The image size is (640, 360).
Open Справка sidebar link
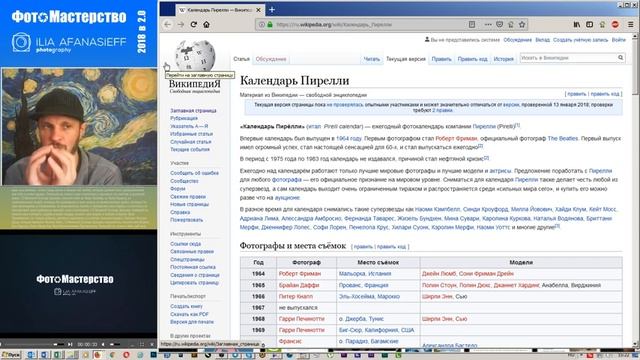coord(180,212)
